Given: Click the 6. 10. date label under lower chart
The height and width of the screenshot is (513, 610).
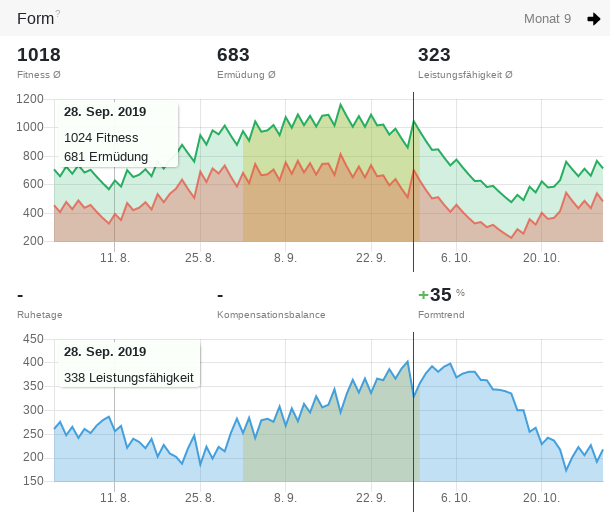Looking at the screenshot, I should pos(456,497).
